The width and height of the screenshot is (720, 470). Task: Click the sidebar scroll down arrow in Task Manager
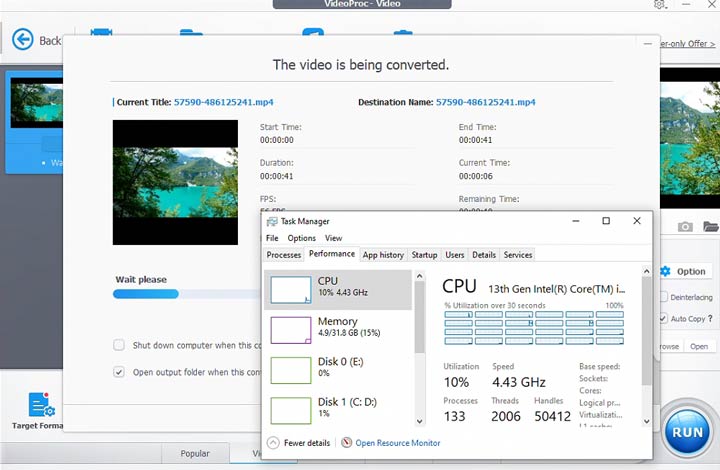(419, 421)
